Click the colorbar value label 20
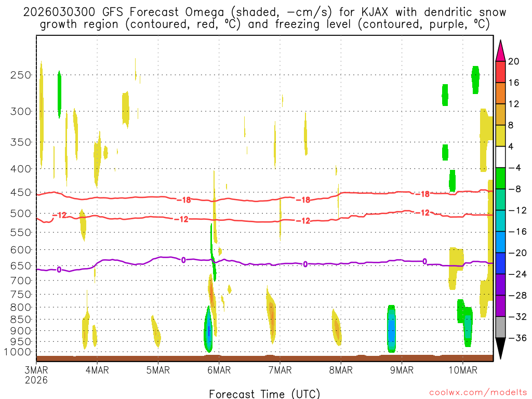The image size is (532, 399). (x=514, y=61)
